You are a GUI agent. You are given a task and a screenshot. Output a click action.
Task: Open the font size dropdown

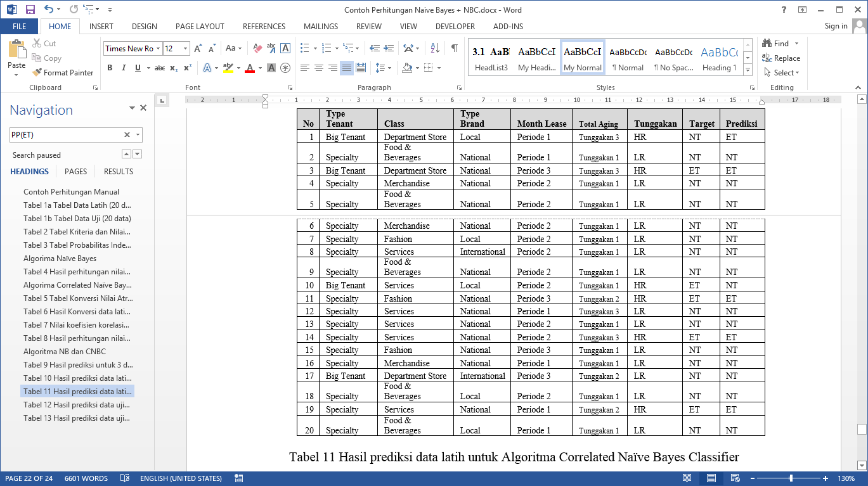click(185, 49)
